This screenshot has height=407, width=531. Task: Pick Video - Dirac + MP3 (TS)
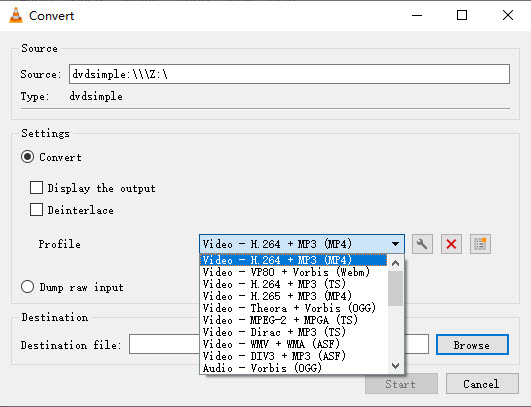click(x=293, y=332)
